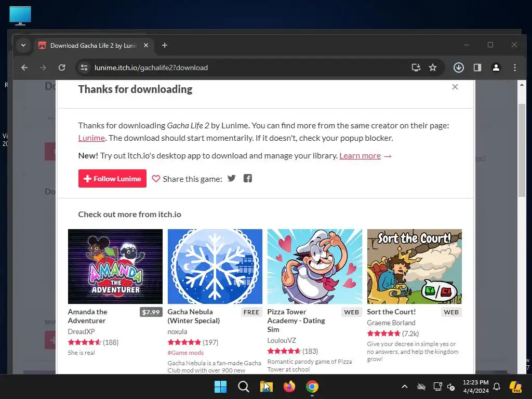Click the $7.99 price tag
532x399 pixels.
pos(151,312)
